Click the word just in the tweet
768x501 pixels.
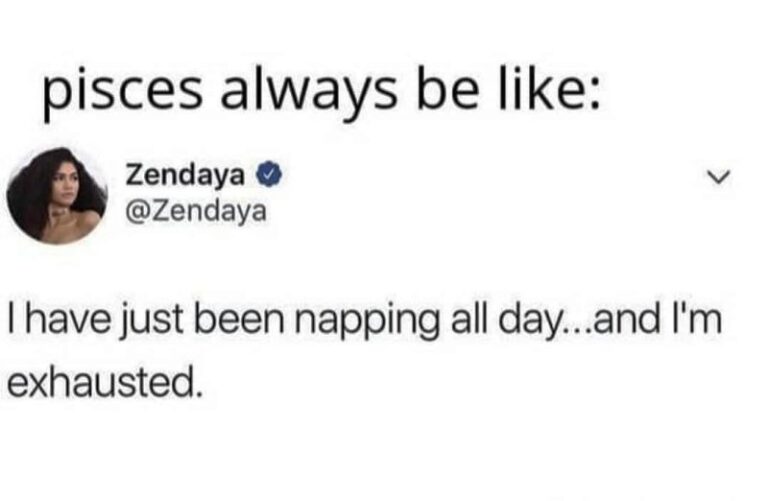coord(152,322)
